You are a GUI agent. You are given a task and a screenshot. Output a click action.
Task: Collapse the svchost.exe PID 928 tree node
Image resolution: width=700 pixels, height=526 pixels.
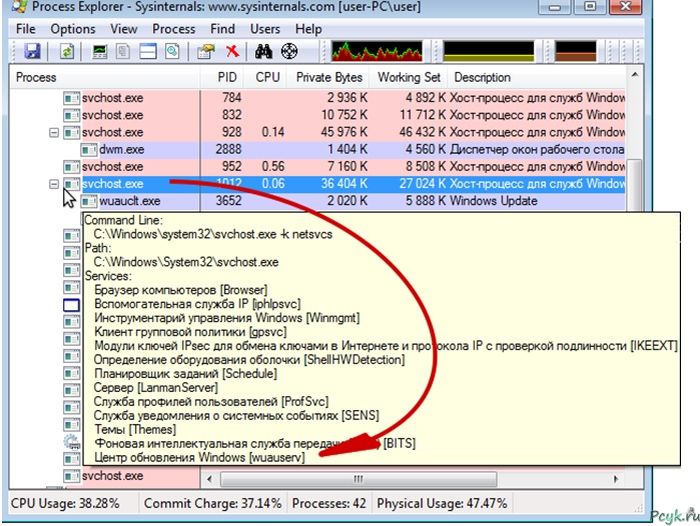click(x=54, y=133)
